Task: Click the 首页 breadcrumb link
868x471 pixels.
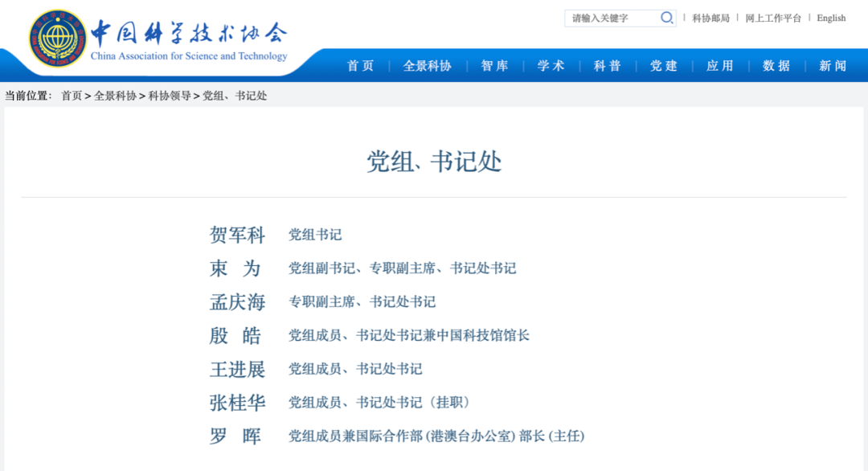Action: coord(72,96)
